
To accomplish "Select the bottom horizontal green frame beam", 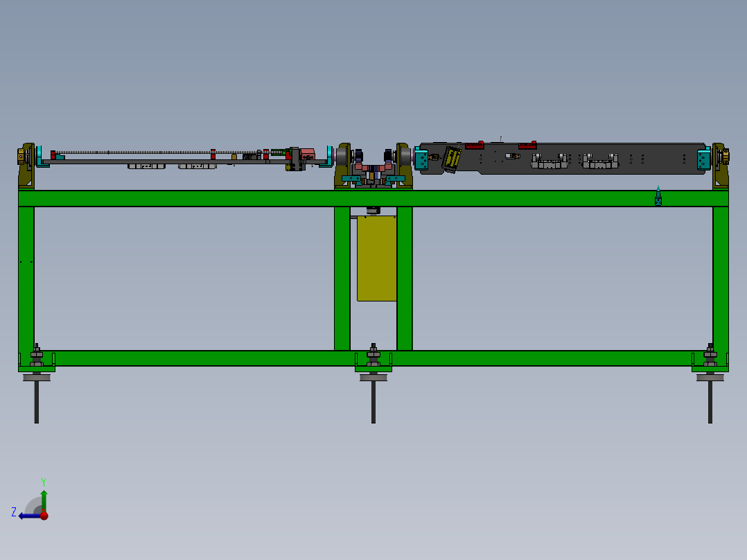I will [x=373, y=358].
